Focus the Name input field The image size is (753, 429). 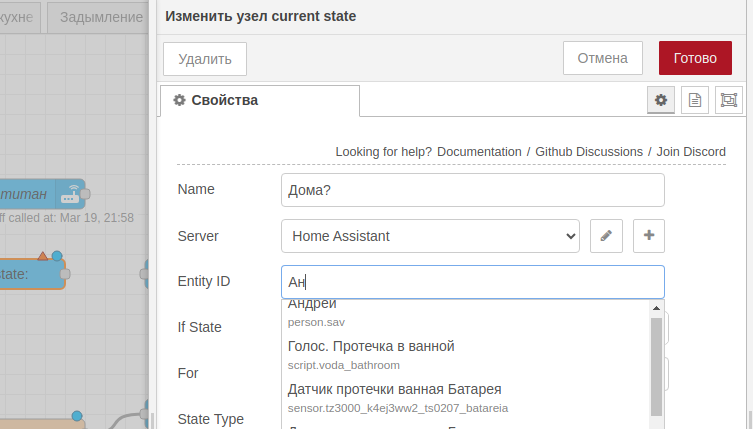(473, 190)
